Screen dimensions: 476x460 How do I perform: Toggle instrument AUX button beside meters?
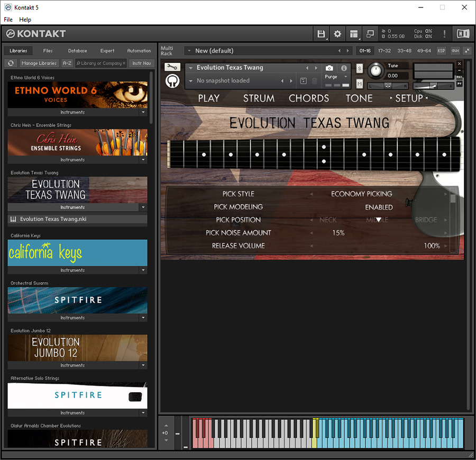point(459,77)
